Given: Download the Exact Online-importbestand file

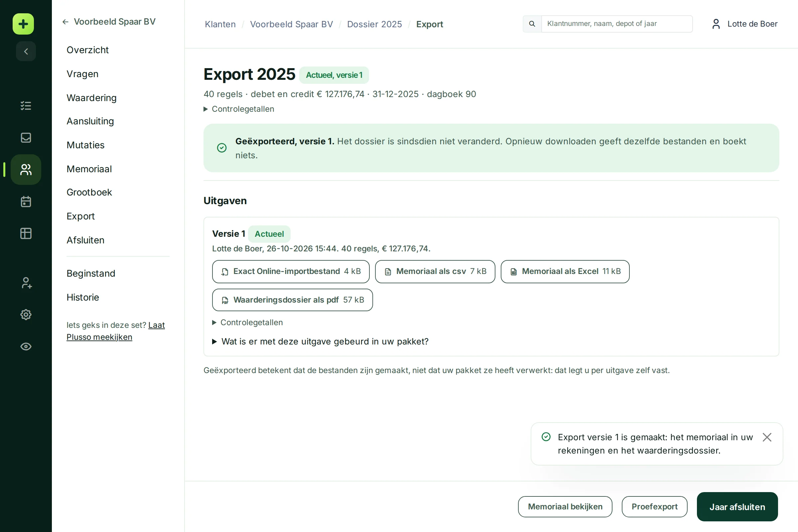Looking at the screenshot, I should tap(291, 271).
